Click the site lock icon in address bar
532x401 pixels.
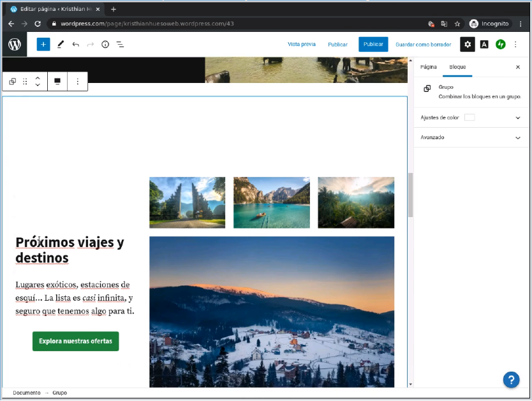tap(54, 24)
